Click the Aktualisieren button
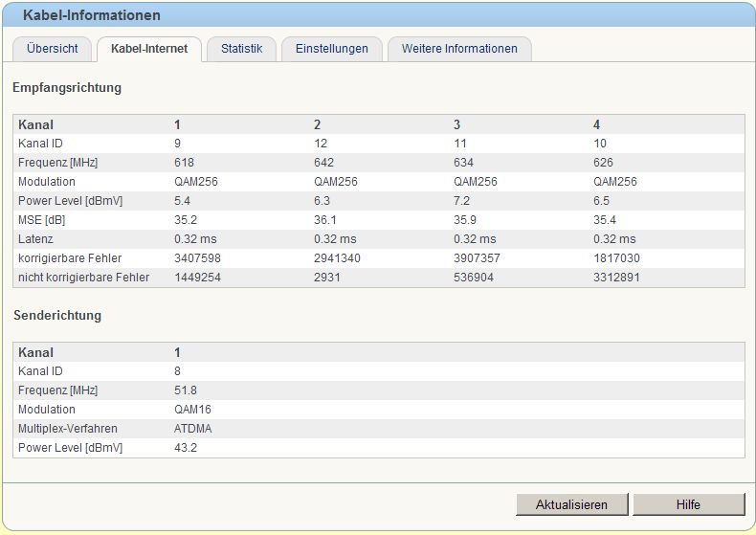756x535 pixels. (572, 504)
